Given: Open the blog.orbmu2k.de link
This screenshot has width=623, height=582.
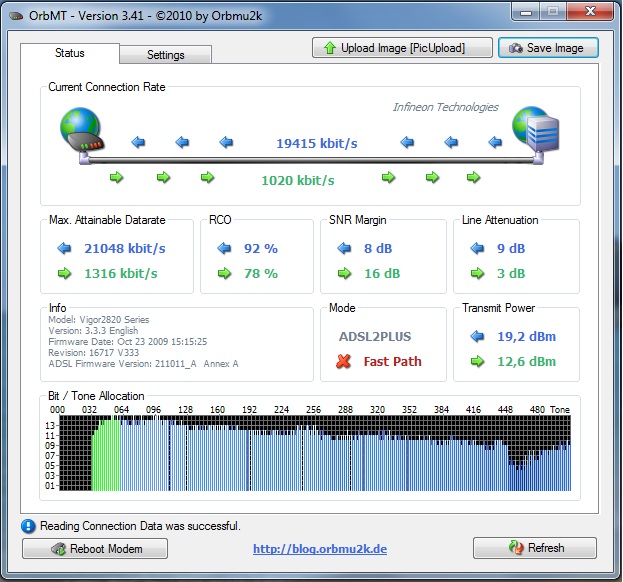Looking at the screenshot, I should (320, 549).
